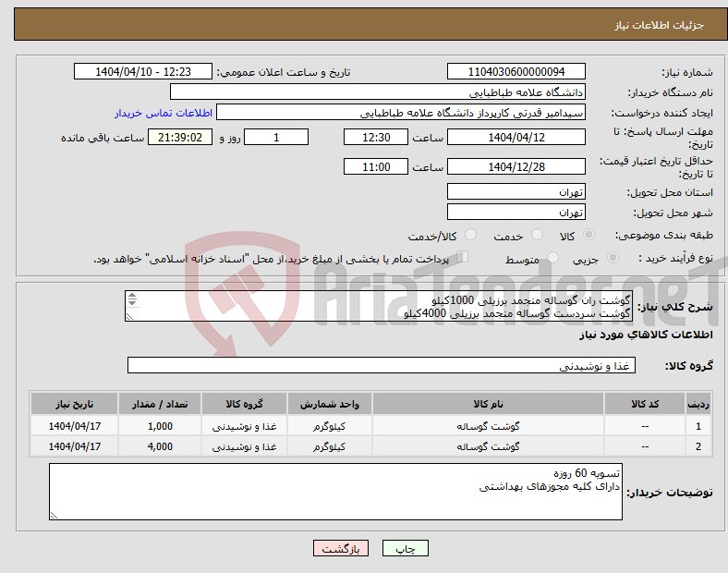Click the غذا و نوشیدنی cell in row 1

(244, 426)
